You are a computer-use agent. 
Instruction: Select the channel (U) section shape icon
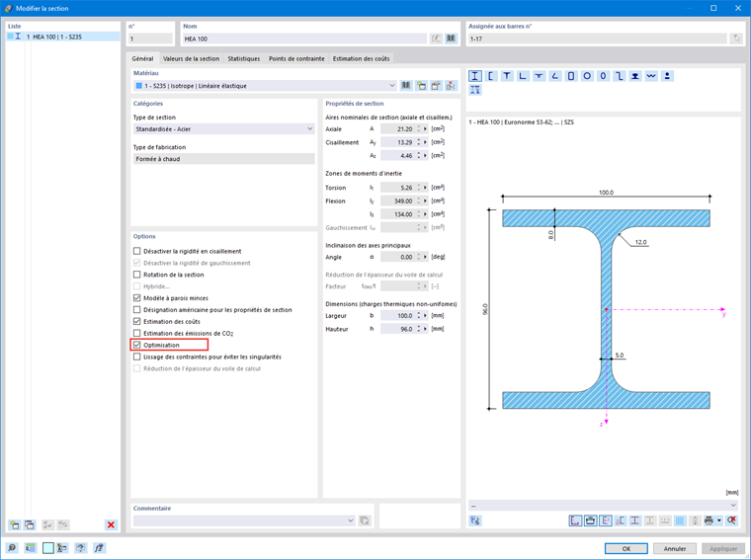(491, 76)
